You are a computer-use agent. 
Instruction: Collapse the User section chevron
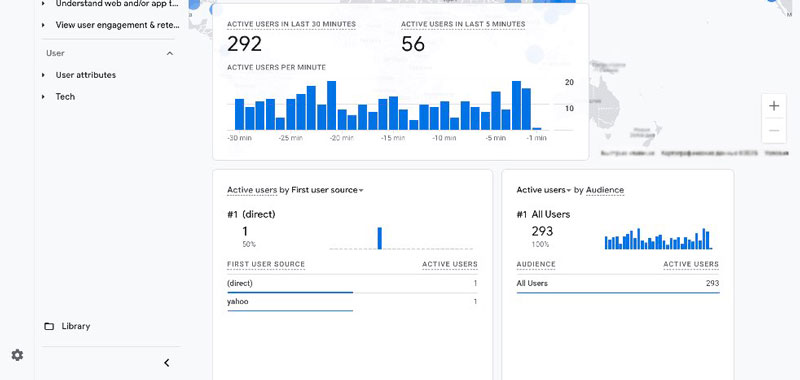[x=170, y=53]
